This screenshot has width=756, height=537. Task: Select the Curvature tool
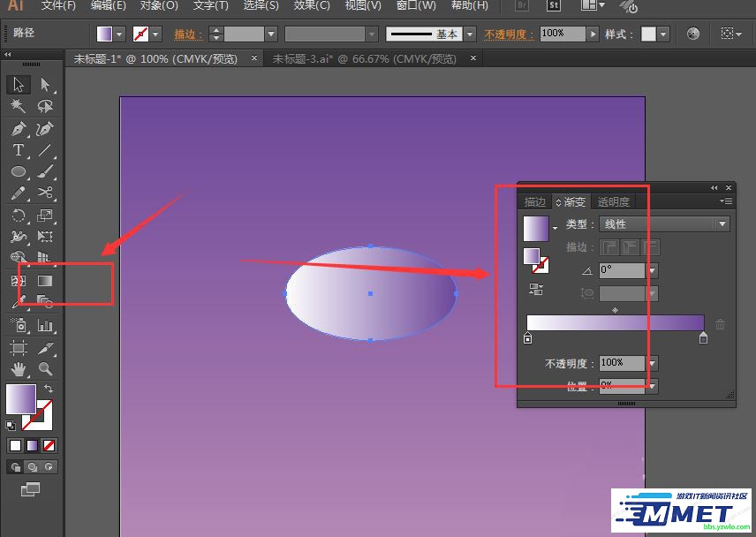pos(45,129)
